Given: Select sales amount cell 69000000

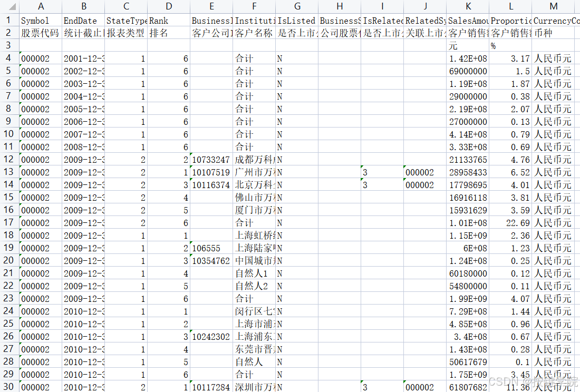Looking at the screenshot, I should [x=468, y=71].
